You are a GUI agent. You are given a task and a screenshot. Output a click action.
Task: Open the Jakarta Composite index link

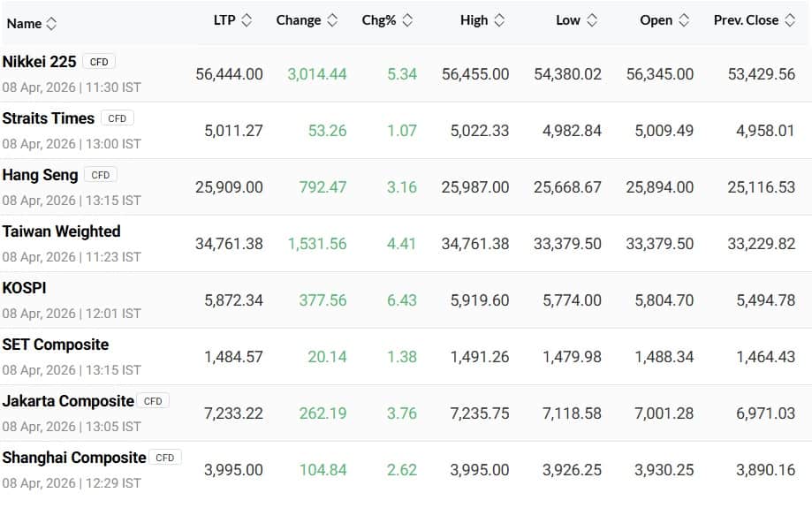point(68,401)
